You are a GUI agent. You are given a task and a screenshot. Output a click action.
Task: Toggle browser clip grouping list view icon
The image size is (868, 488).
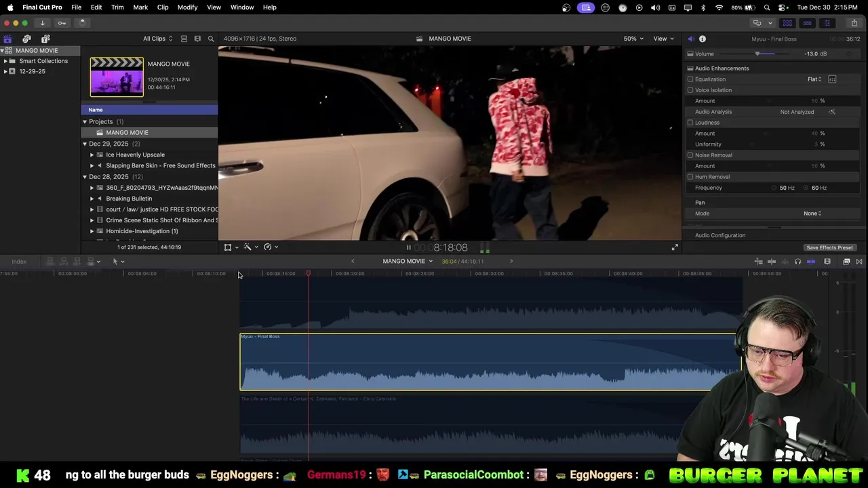(x=184, y=39)
